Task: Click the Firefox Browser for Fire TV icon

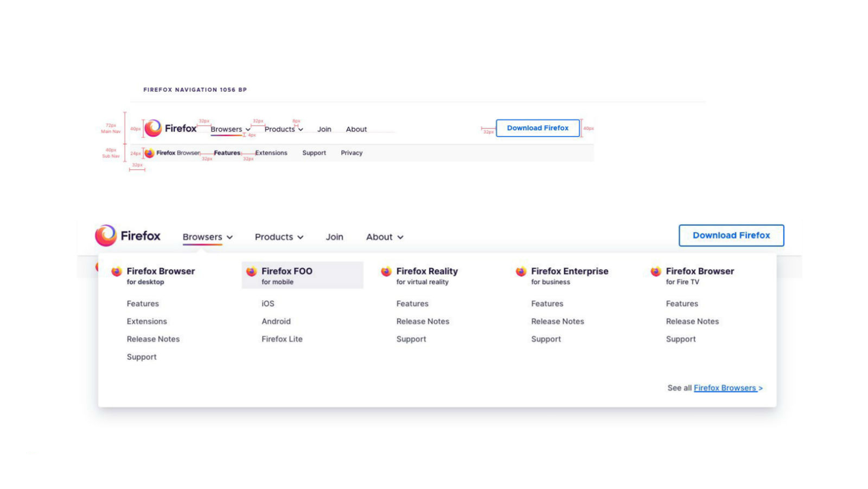Action: click(656, 271)
